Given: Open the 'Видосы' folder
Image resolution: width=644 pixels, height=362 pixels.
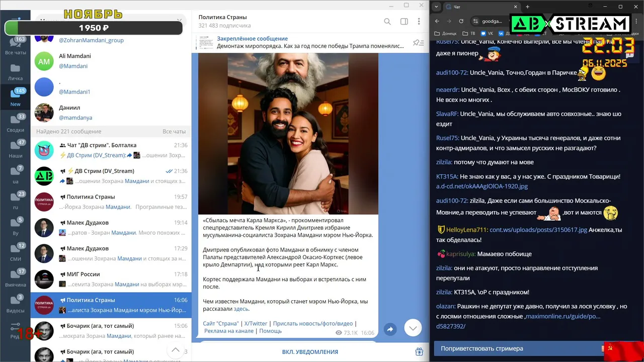Looking at the screenshot, I should [x=15, y=304].
